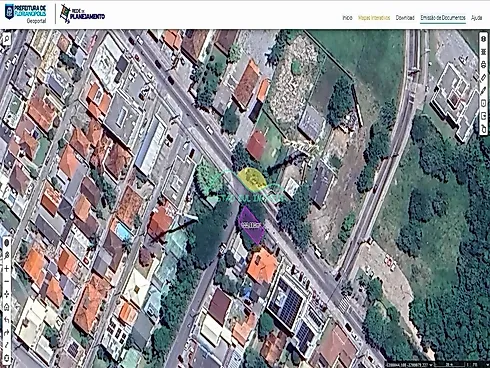Open the Download menu item
Image resolution: width=490 pixels, height=368 pixels.
point(405,18)
